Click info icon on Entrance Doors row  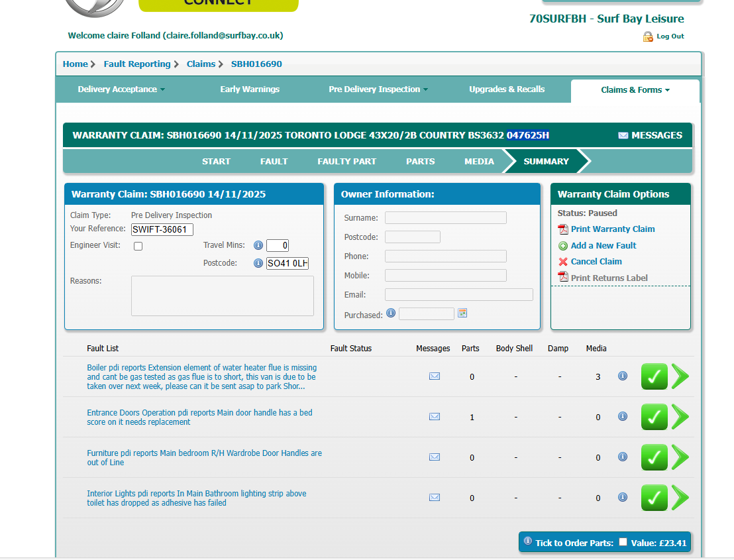tap(623, 416)
